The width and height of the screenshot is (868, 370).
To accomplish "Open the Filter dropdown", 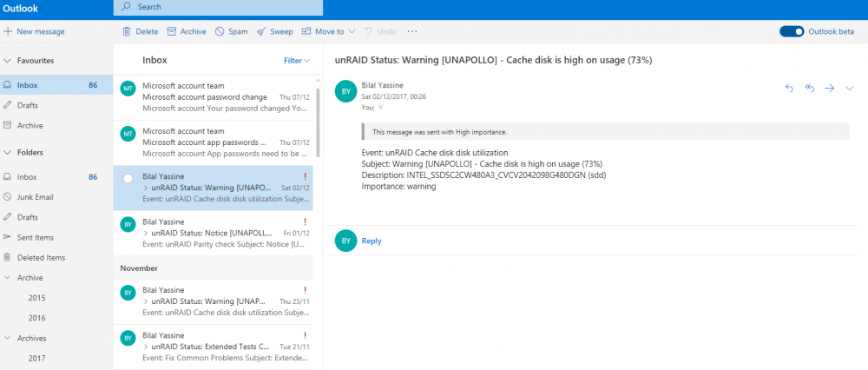I will [x=297, y=61].
